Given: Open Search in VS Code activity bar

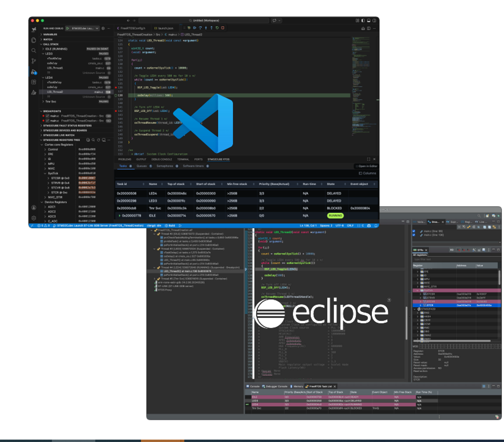Looking at the screenshot, I should (34, 50).
